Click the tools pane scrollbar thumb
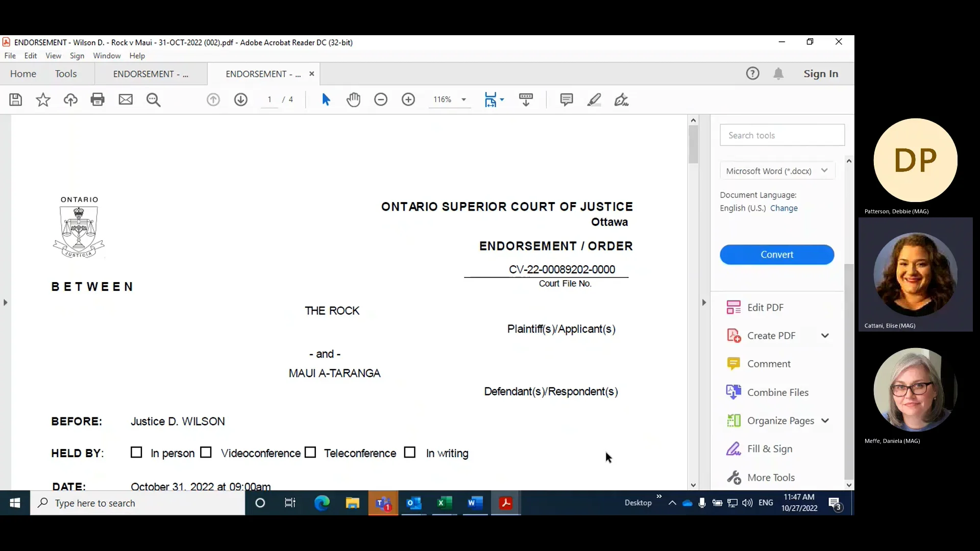This screenshot has height=551, width=980. 849,372
